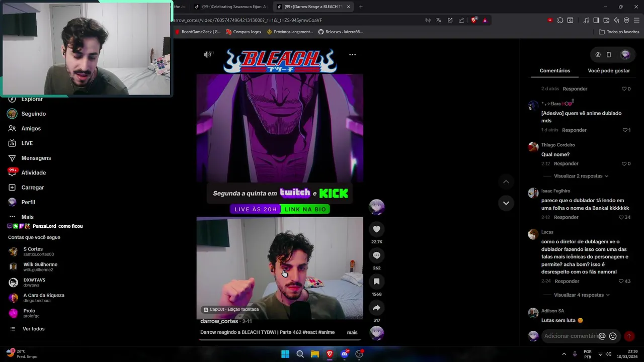Open the Brave Shields lion icon
644x362 pixels.
474,20
